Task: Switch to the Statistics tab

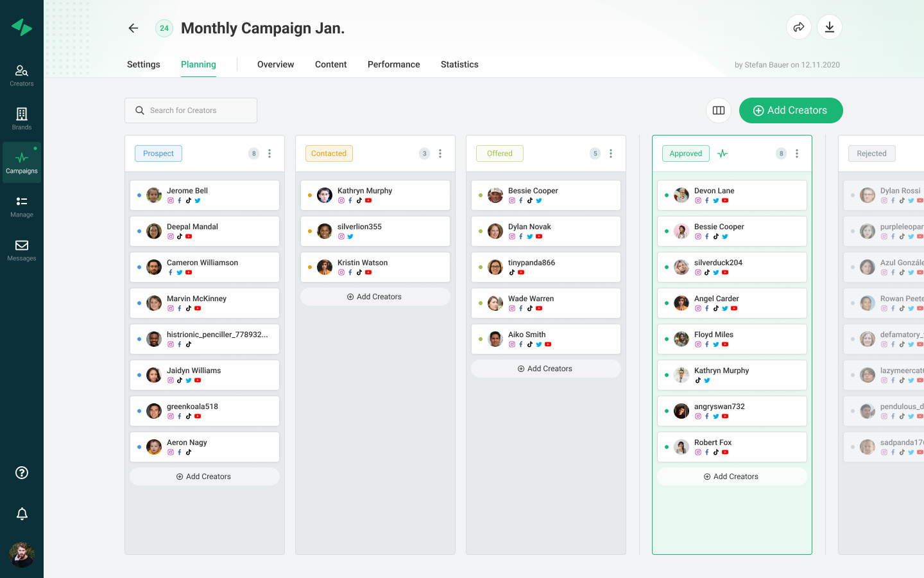Action: (x=459, y=64)
